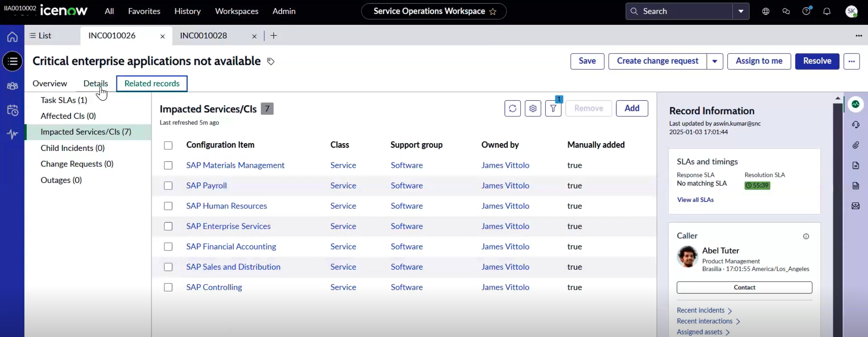Check the SAP Payroll row checkbox

coord(168,186)
